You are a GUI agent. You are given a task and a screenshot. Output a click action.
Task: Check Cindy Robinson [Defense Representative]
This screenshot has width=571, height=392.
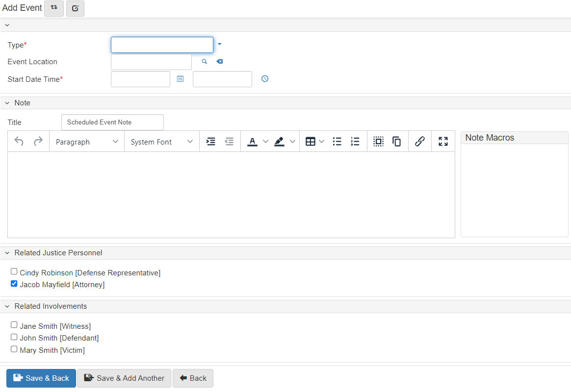point(14,271)
